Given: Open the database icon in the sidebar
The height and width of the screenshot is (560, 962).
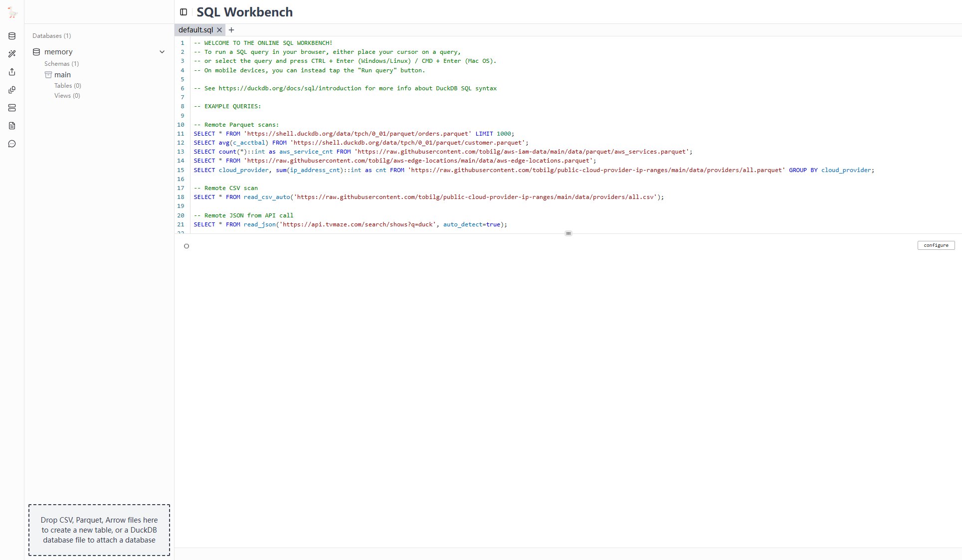Looking at the screenshot, I should (x=12, y=36).
